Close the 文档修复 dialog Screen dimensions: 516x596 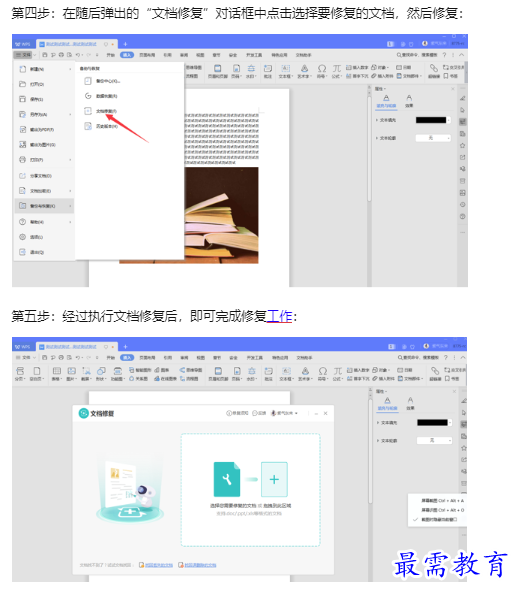[326, 413]
